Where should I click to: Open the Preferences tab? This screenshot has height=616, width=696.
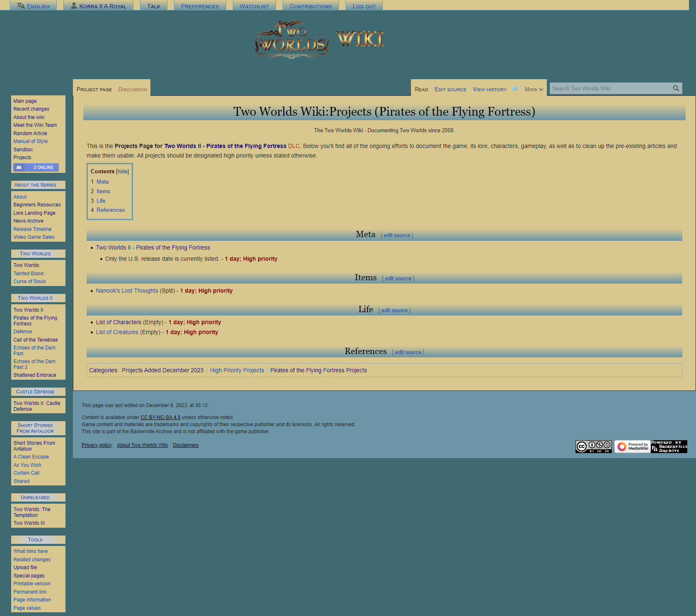coord(200,6)
